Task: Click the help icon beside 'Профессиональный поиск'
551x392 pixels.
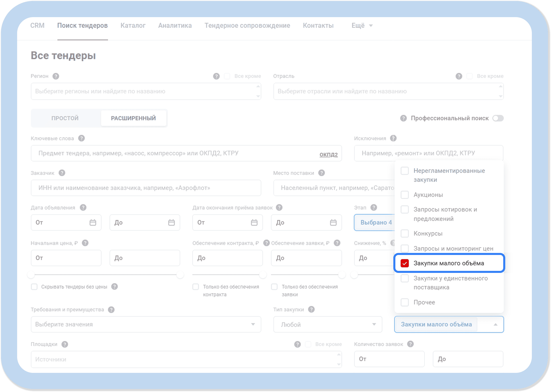Action: 403,118
